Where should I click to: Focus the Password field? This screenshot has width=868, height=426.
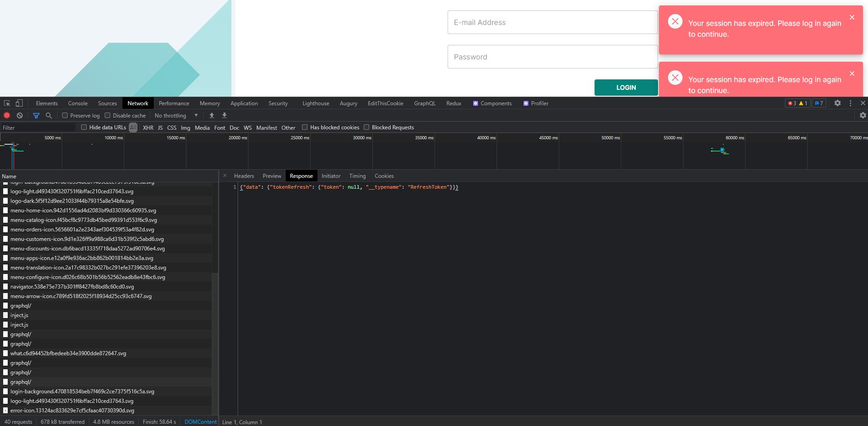click(552, 57)
